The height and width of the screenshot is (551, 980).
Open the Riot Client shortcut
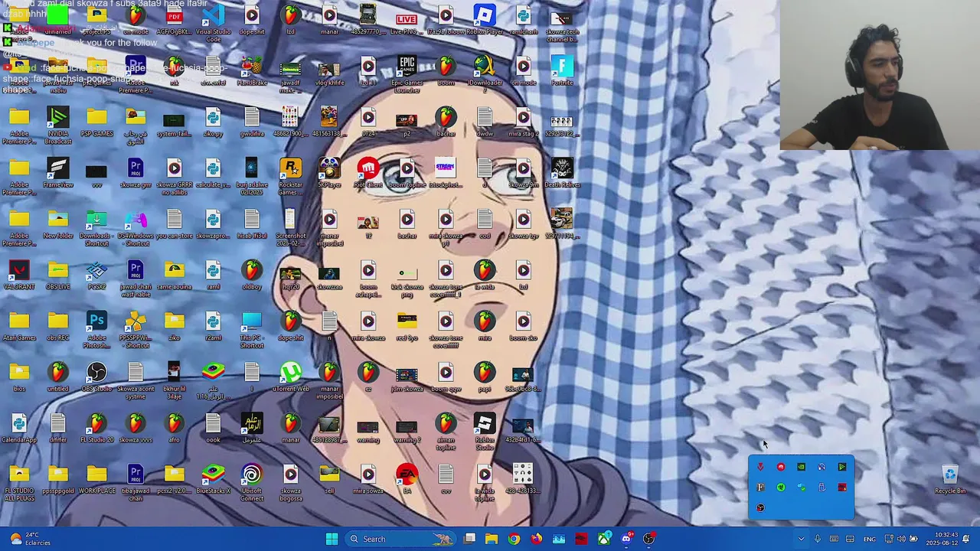[x=367, y=173]
